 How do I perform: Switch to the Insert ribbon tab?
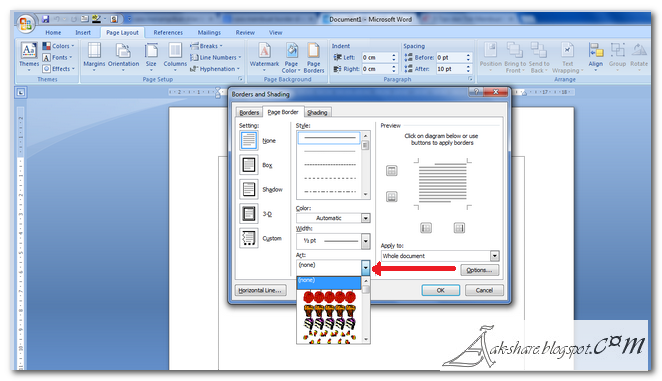(83, 33)
